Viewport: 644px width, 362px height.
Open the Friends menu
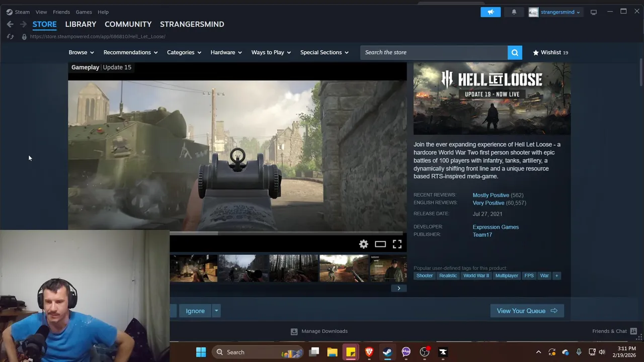61,12
